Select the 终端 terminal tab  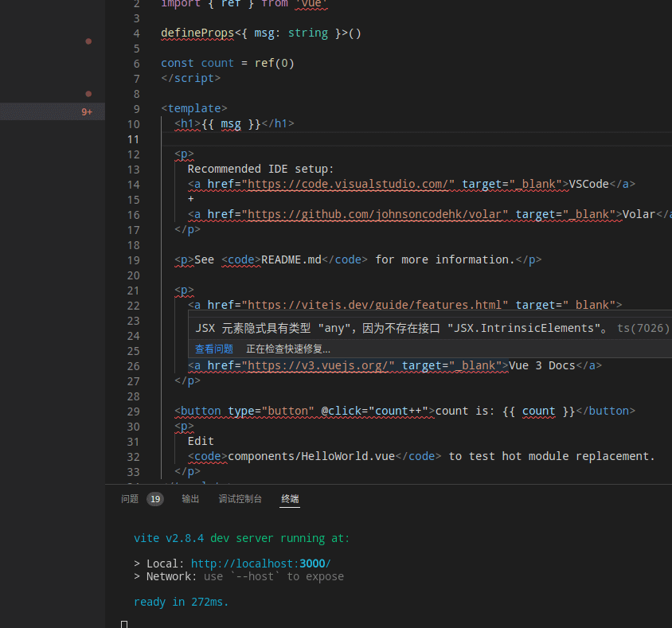[290, 499]
